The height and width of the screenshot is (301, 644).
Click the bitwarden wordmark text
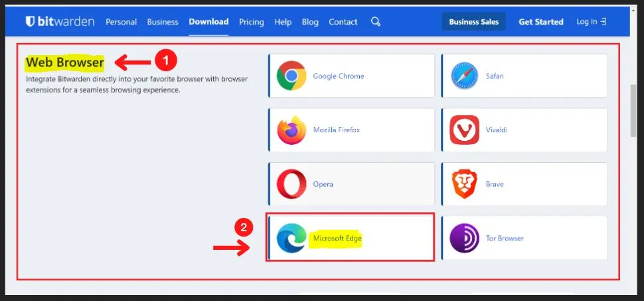tap(66, 21)
